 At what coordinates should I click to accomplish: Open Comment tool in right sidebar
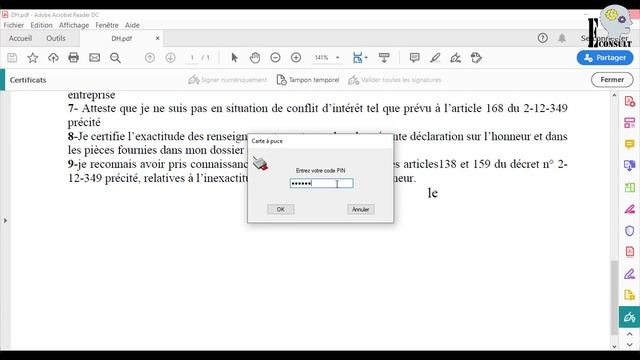click(629, 144)
